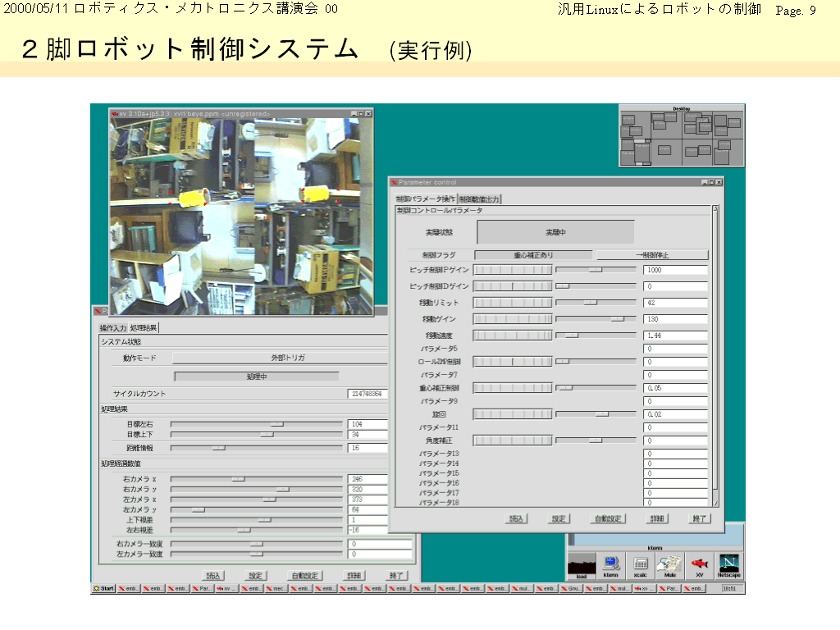Image resolution: width=840 pixels, height=630 pixels.
Task: Open the XV fish icon in dock
Action: pos(699,566)
